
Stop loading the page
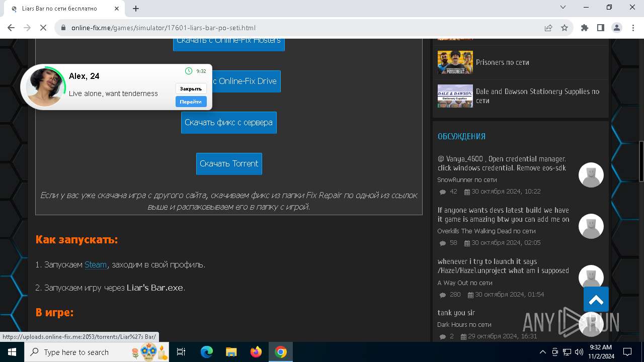tap(43, 28)
